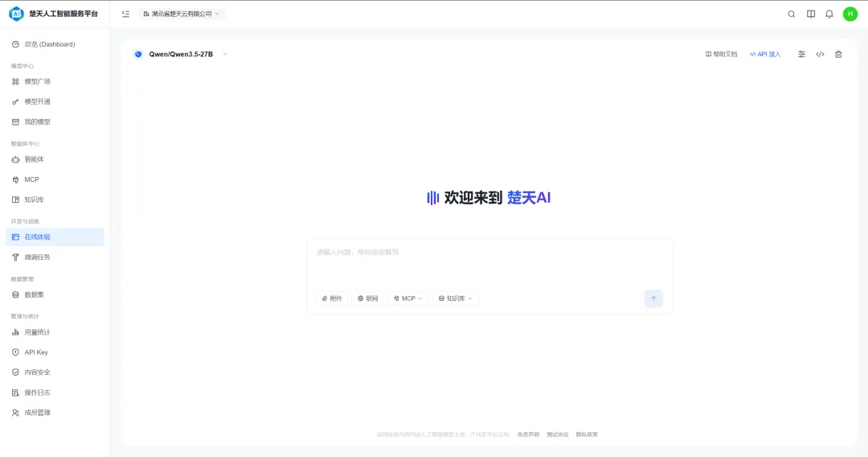Click the 微调任务 tool icon
Viewport: 868px width, 457px height.
[15, 257]
